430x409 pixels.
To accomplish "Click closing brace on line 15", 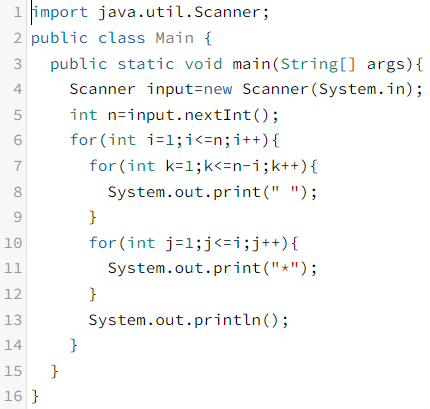I will tap(54, 371).
